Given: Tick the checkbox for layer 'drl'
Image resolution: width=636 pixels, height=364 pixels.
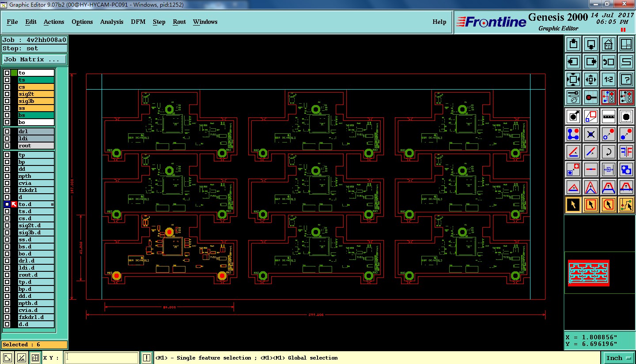Looking at the screenshot, I should (x=7, y=131).
